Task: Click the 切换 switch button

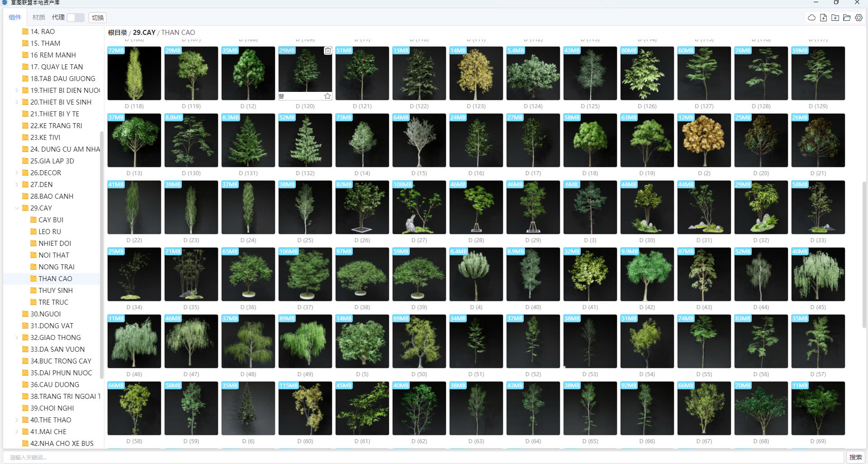Action: pos(98,18)
